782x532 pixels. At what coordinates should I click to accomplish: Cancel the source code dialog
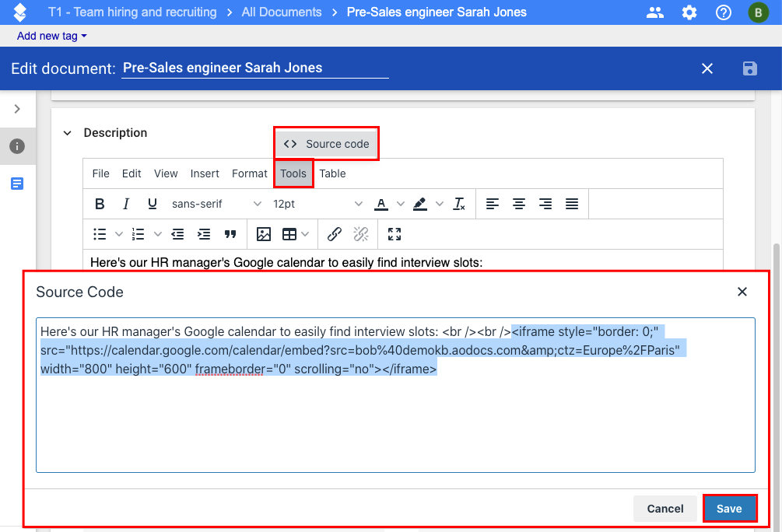point(665,509)
